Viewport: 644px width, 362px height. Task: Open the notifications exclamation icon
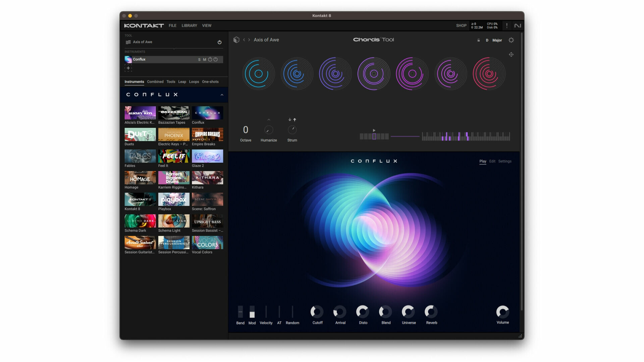(507, 25)
